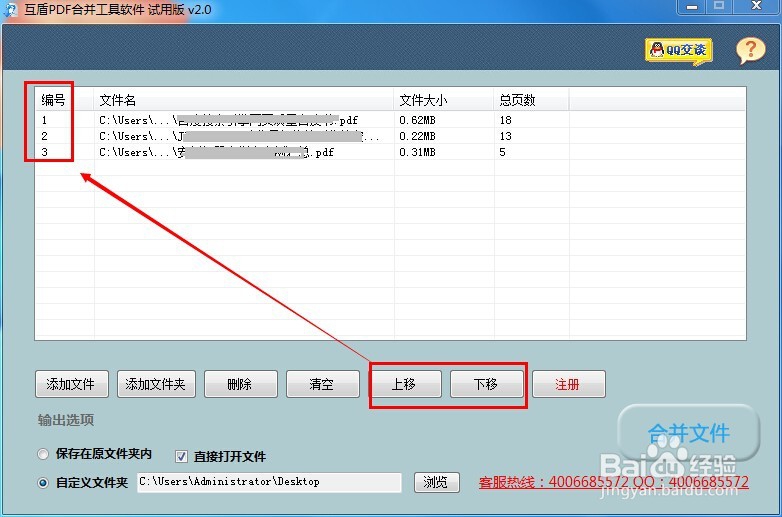The height and width of the screenshot is (517, 782).
Task: Click the 清空 button
Action: 322,384
